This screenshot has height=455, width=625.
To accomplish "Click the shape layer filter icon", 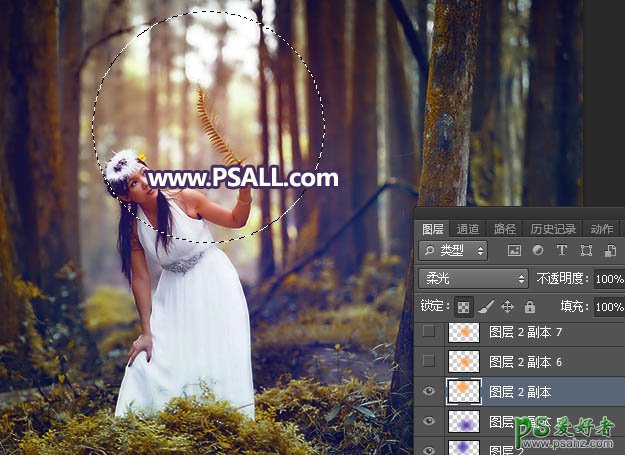I will pyautogui.click(x=585, y=251).
